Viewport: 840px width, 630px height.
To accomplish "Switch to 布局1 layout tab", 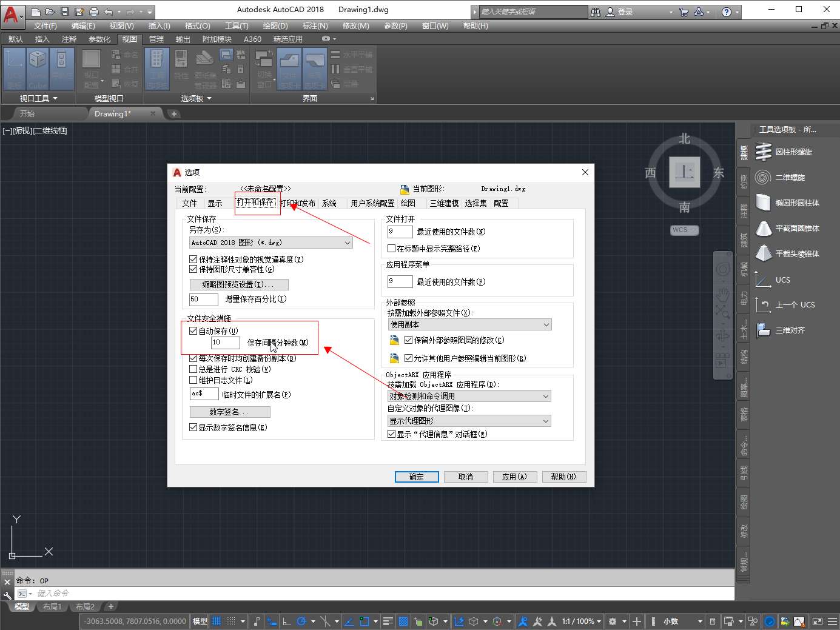I will pos(52,607).
